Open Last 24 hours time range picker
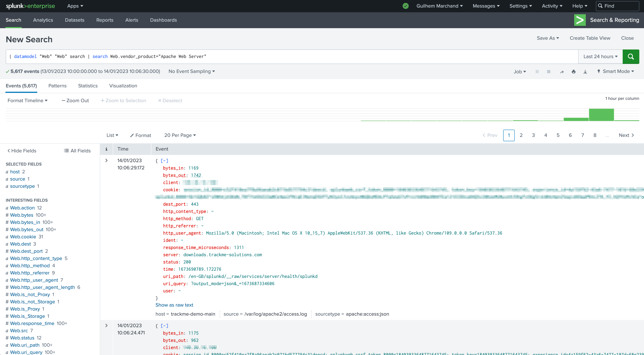The height and width of the screenshot is (355, 644). [x=600, y=57]
